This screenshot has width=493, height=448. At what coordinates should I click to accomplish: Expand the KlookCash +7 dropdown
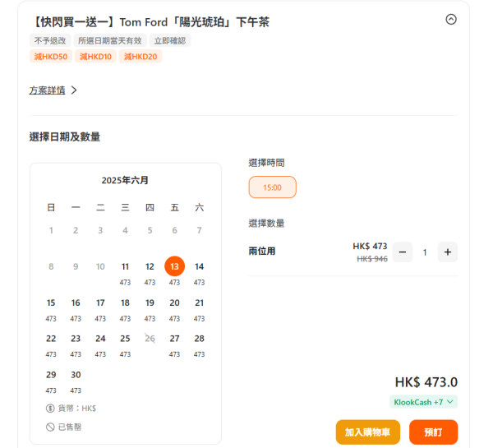click(x=423, y=402)
